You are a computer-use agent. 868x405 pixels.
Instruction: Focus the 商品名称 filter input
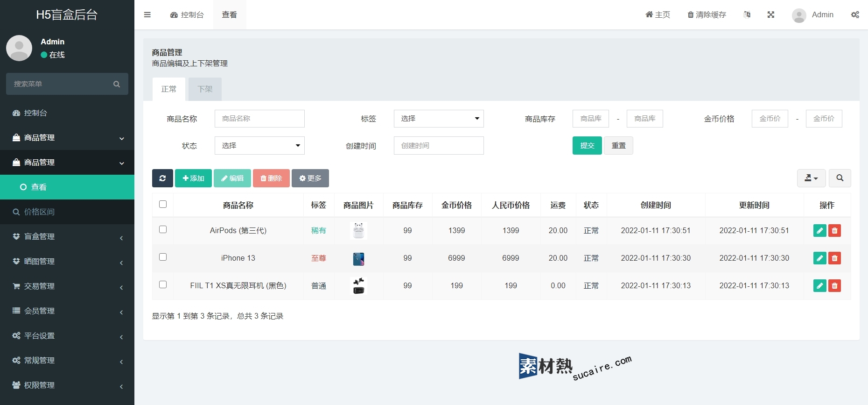point(259,119)
